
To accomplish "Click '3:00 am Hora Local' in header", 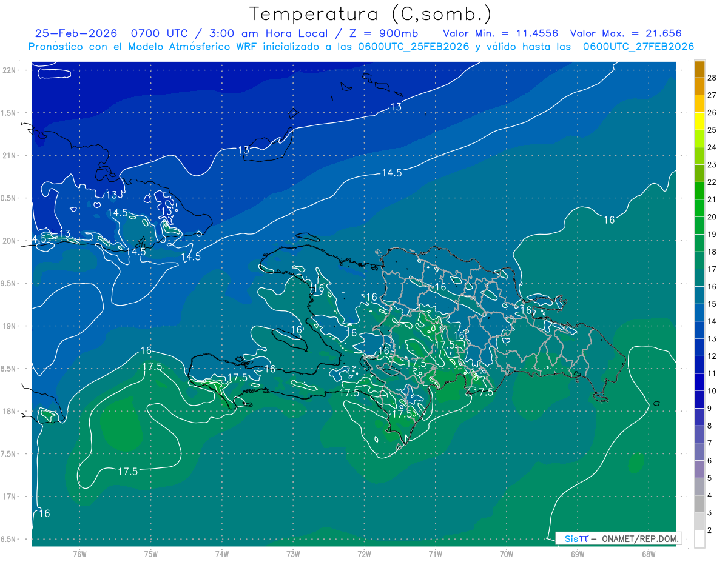I will tap(269, 33).
